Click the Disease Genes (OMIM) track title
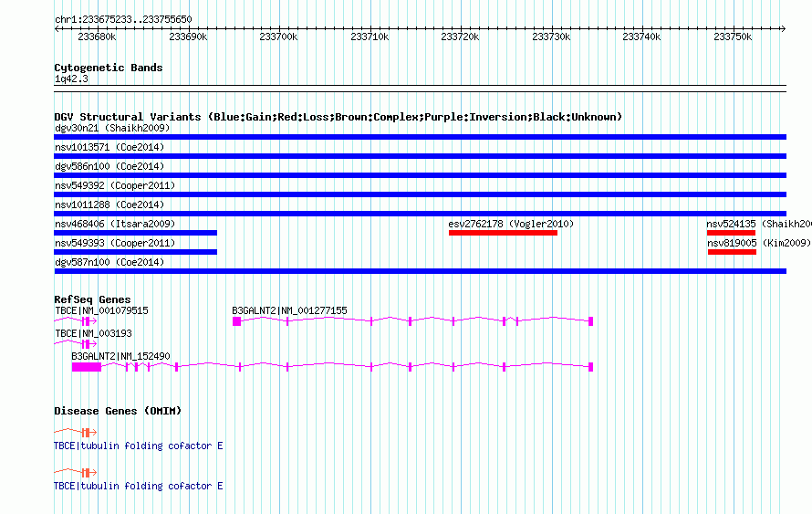Image resolution: width=812 pixels, height=514 pixels. pos(118,411)
